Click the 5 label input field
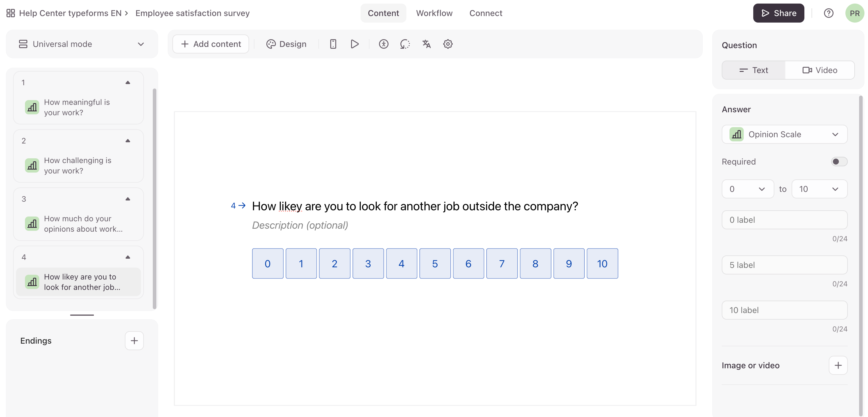 click(x=784, y=265)
